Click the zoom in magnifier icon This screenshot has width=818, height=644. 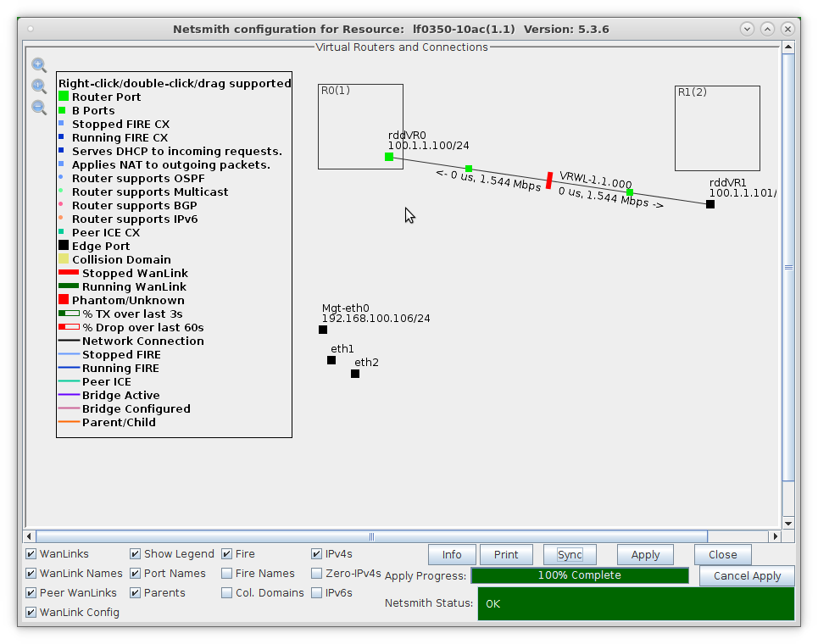pos(38,65)
